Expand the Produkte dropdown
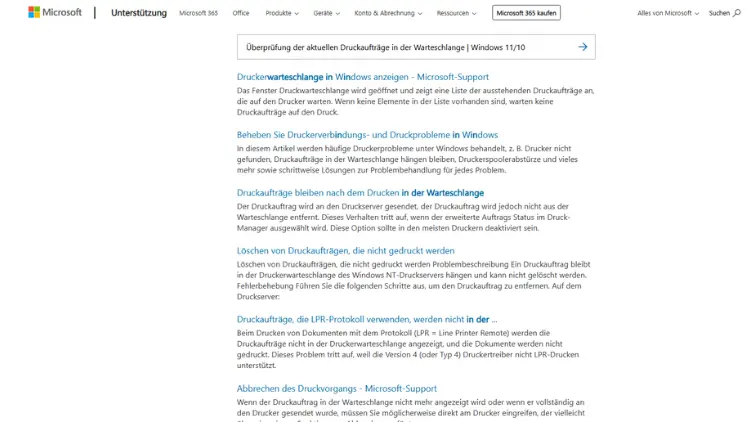Screen dimensions: 750x422 point(282,13)
